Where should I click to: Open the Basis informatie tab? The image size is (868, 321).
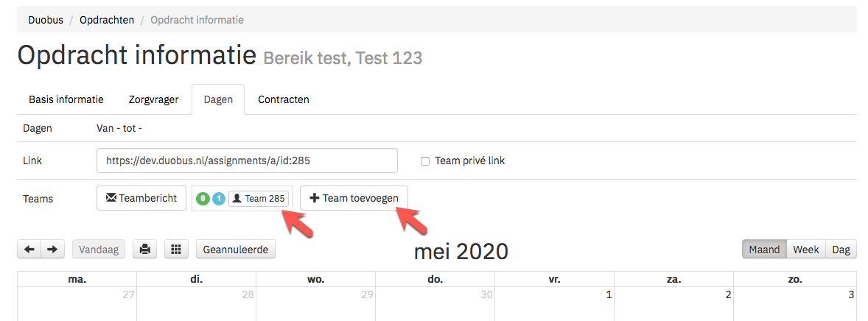click(66, 99)
